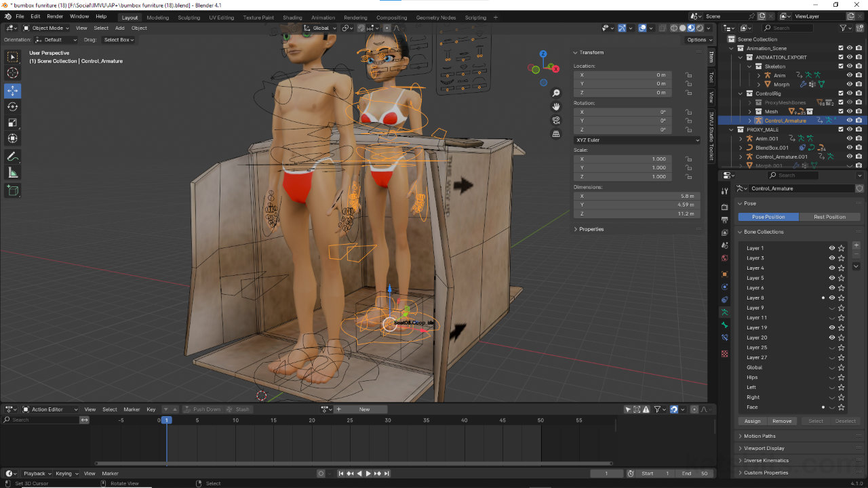The image size is (868, 488).
Task: Uncheck PROXY_MALE collection checkbox
Action: [x=841, y=129]
